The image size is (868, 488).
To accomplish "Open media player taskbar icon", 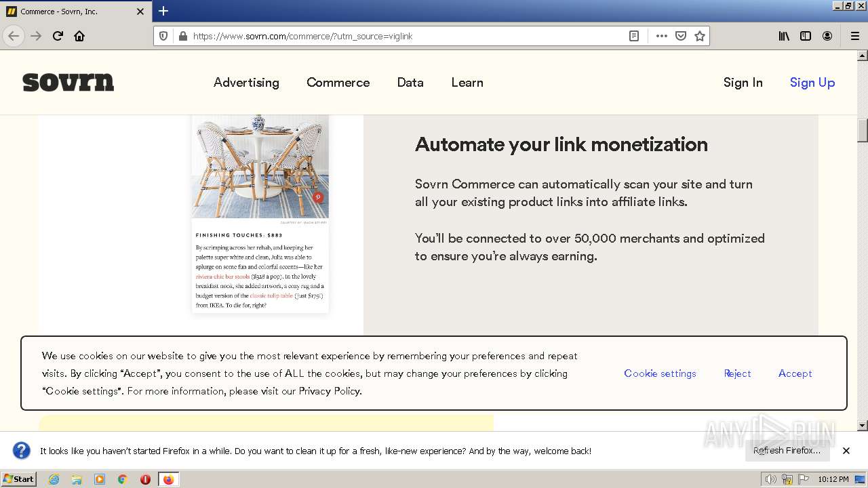I will (x=100, y=479).
